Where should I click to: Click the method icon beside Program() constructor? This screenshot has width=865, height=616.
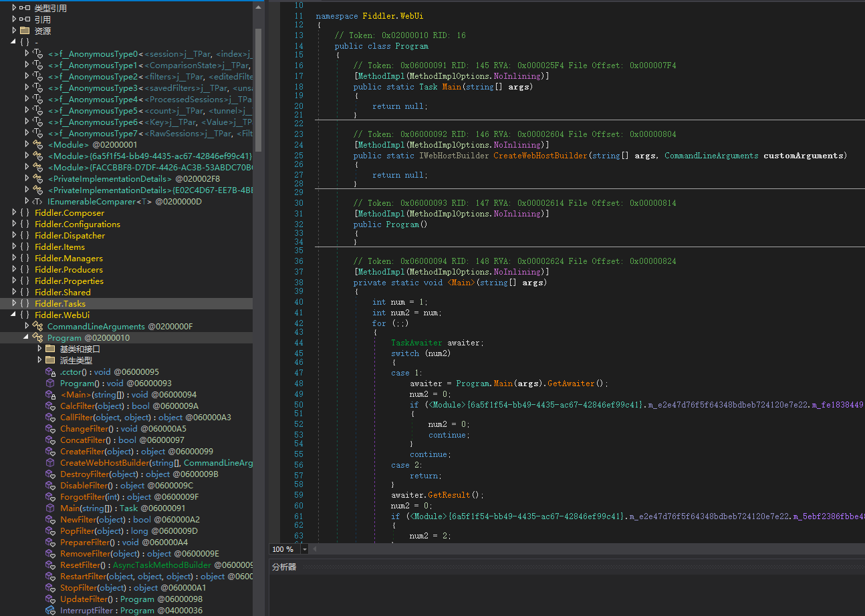50,383
